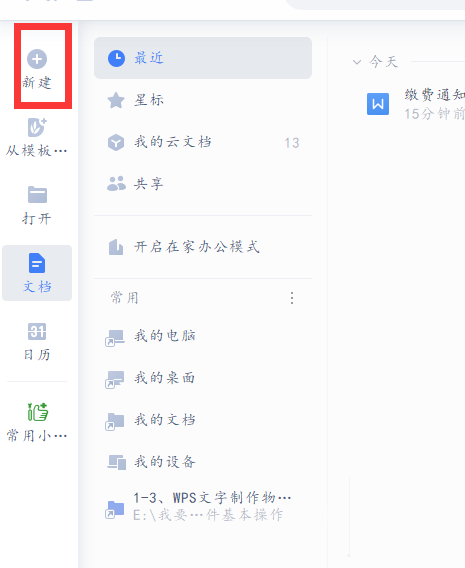Open 我的桌面 shortcut
Image resolution: width=465 pixels, height=568 pixels.
203,378
